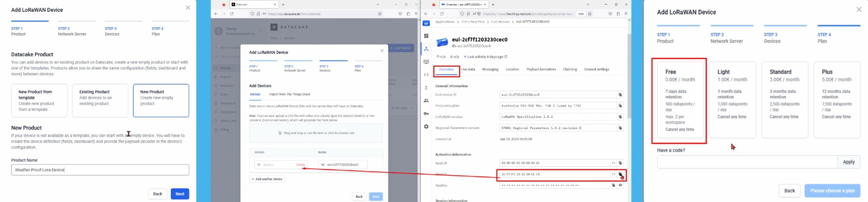Open application overview icon in Things Network sidebar

click(426, 36)
